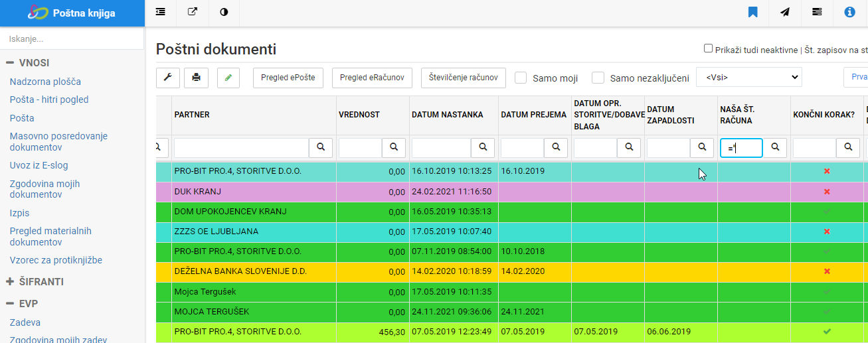The image size is (868, 343).
Task: Click the sidebar Iskanje search field
Action: 72,38
